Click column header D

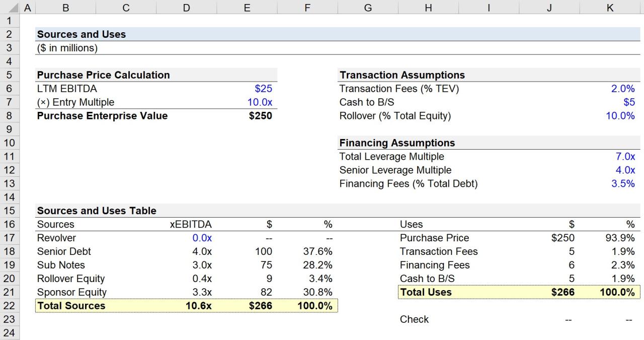[186, 8]
